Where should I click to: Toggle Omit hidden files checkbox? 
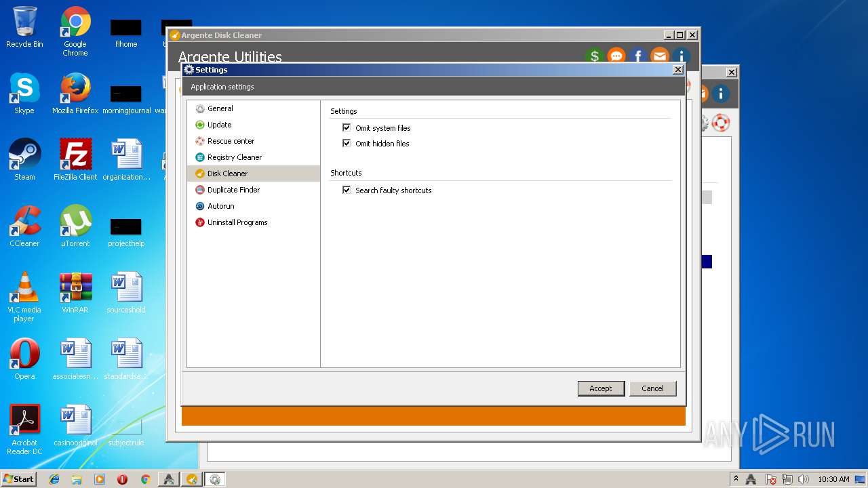(347, 143)
